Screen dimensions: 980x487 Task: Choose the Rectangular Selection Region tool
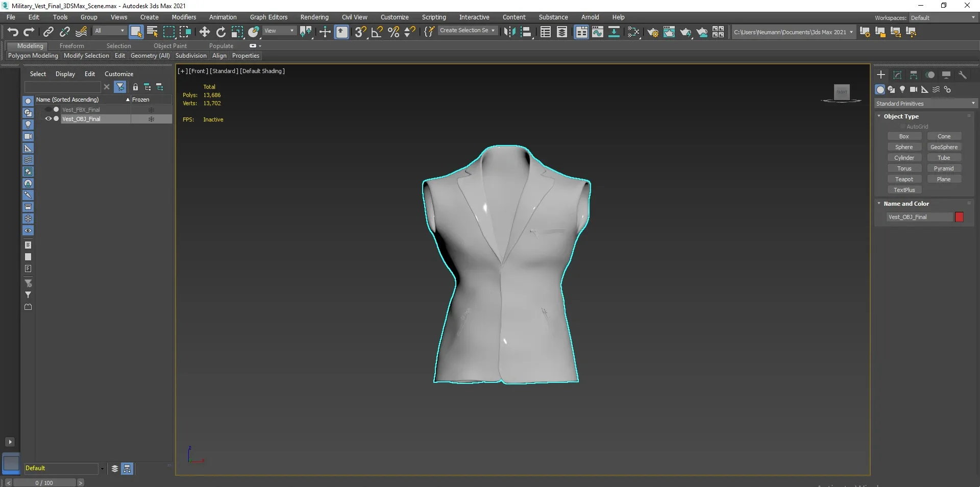(168, 32)
